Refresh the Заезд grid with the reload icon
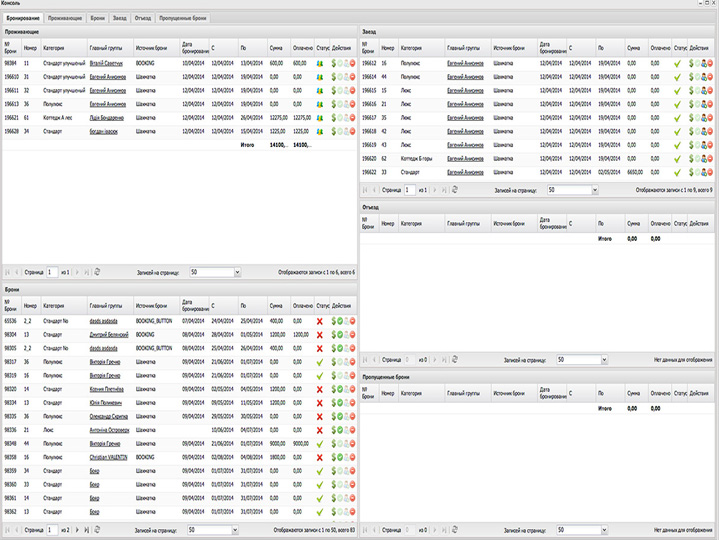Screen dimensions: 719x540 point(456,188)
